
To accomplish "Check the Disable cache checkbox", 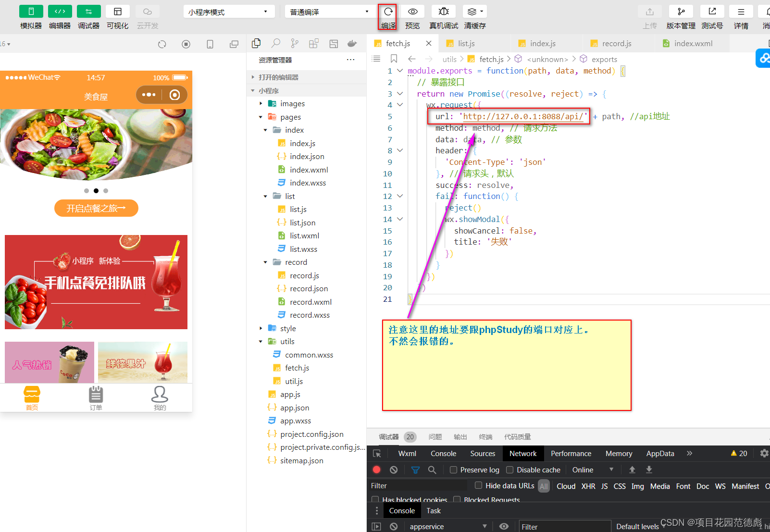I will tap(509, 470).
